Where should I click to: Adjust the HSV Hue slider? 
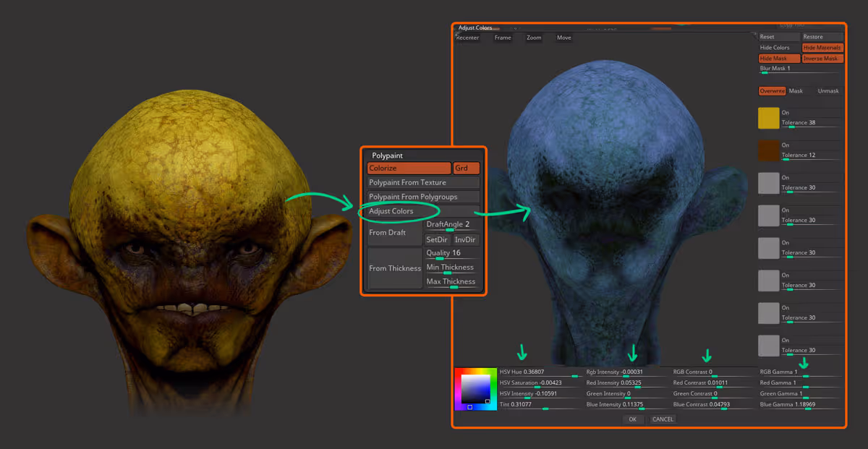pos(540,373)
